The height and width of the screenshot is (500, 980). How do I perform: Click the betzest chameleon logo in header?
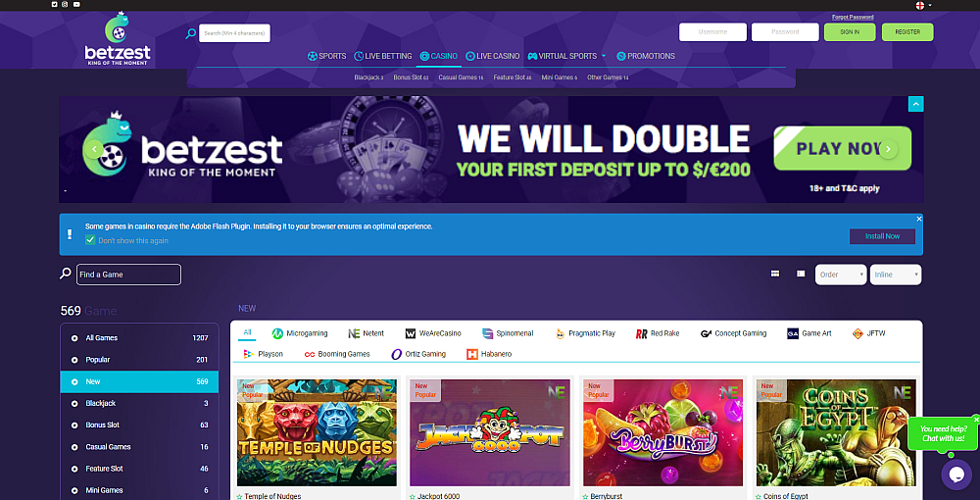[x=118, y=39]
